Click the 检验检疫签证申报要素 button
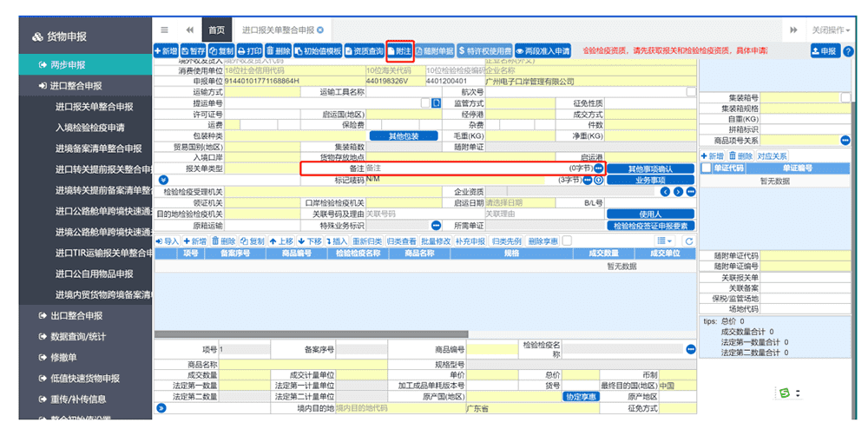This screenshot has height=429, width=868. (650, 226)
